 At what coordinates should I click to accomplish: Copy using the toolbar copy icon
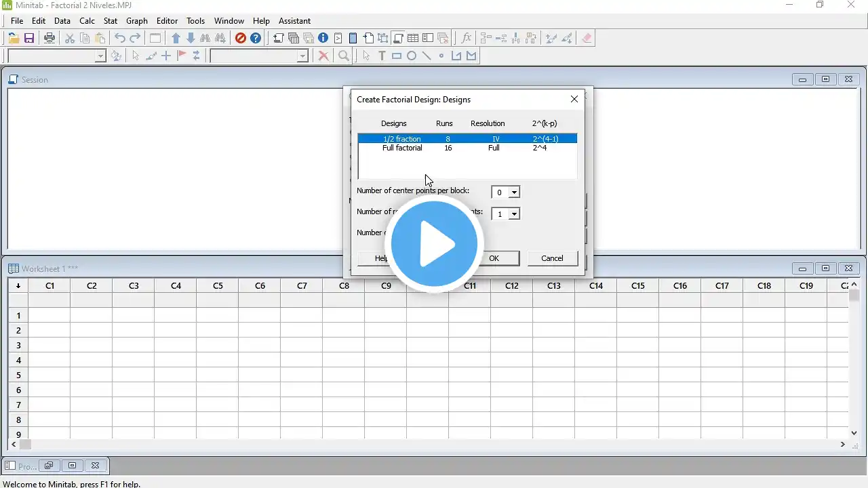[85, 39]
